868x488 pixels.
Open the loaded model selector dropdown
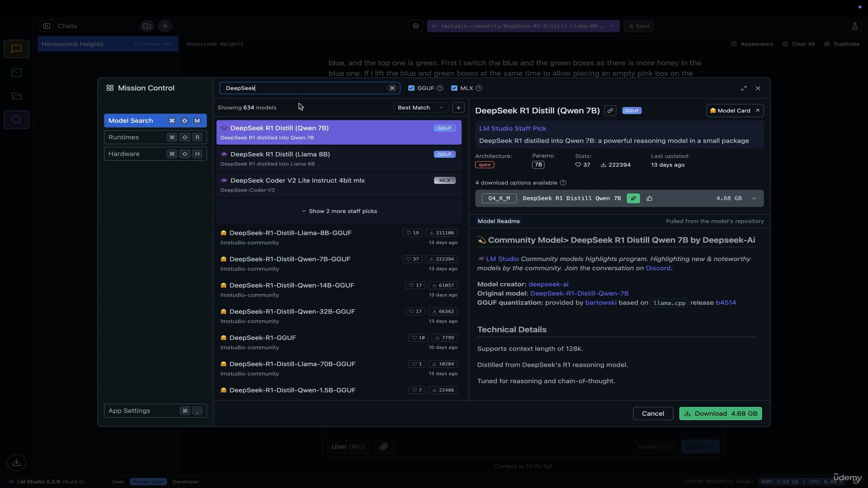pos(523,26)
